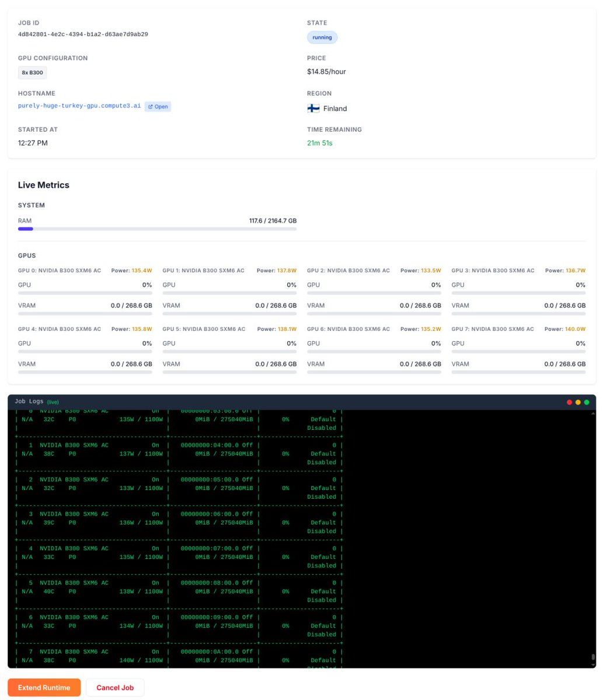The height and width of the screenshot is (700, 603).
Task: Click the green dot in Job Logs header
Action: click(587, 402)
